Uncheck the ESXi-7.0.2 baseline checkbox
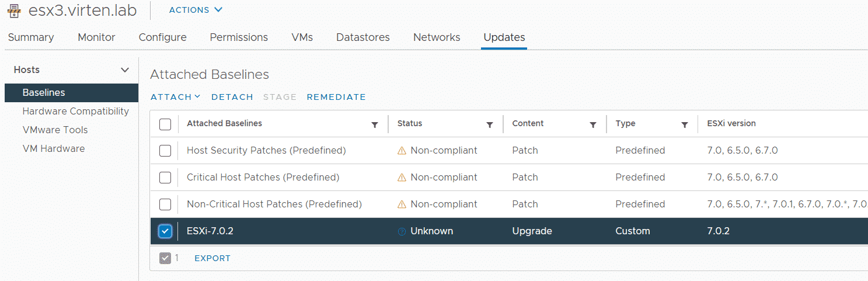The width and height of the screenshot is (868, 281). 165,231
